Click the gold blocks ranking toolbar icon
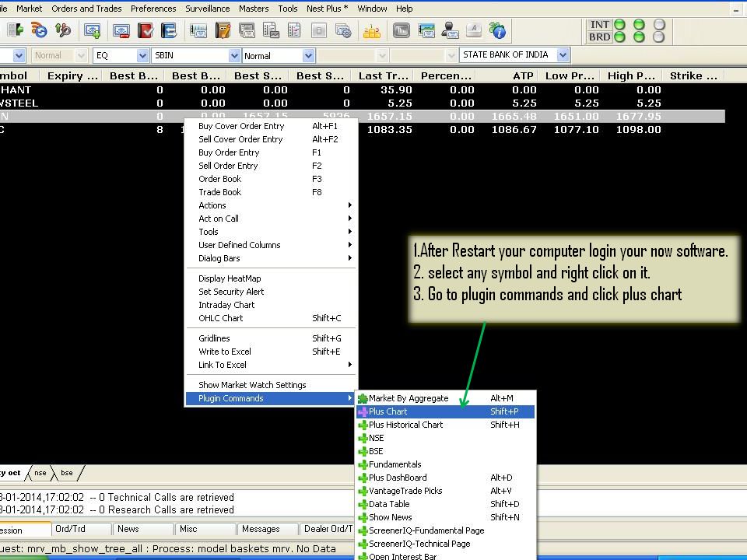The image size is (747, 560). click(x=372, y=31)
